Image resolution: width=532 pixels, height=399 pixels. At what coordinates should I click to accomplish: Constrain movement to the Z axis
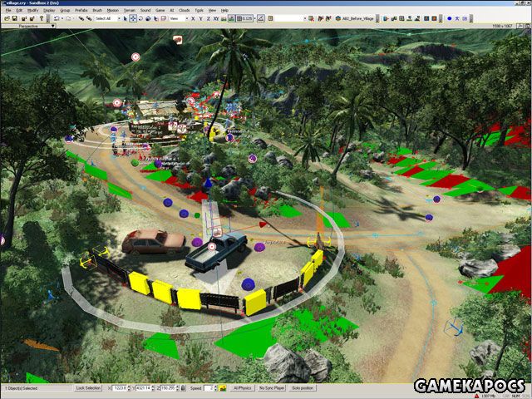point(209,18)
